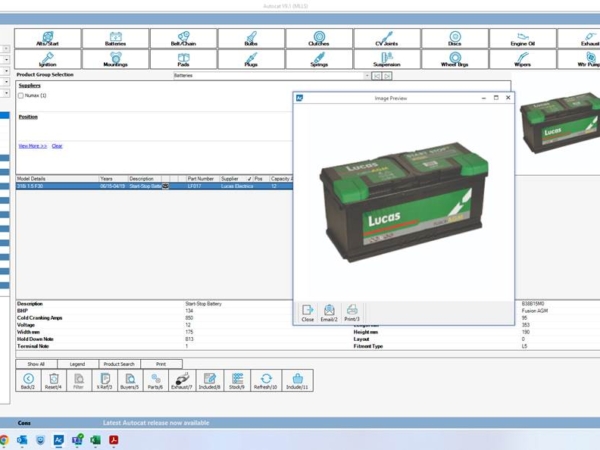This screenshot has height=450, width=600.
Task: Open the Belt/Chain product group
Action: point(184,39)
